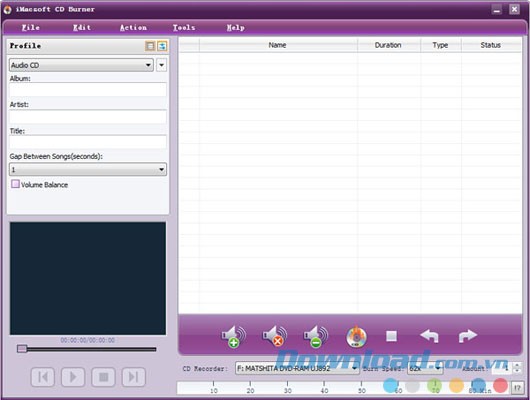Play the selected audio in preview
This screenshot has height=400, width=530.
click(x=73, y=377)
